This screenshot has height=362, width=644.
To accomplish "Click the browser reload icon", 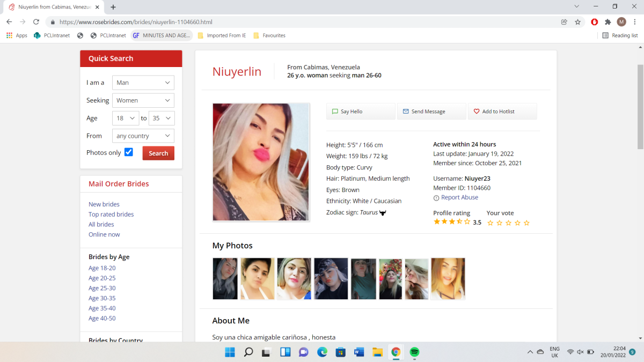I will [x=36, y=22].
